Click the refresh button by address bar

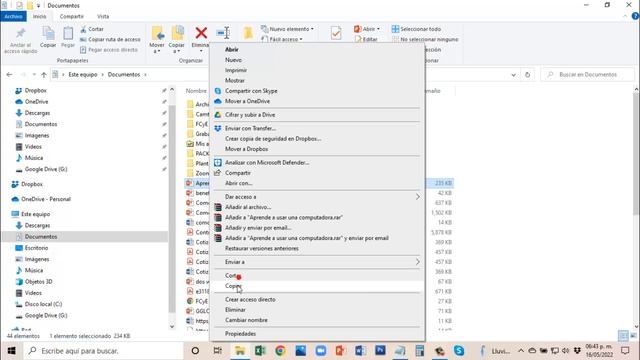pos(527,75)
